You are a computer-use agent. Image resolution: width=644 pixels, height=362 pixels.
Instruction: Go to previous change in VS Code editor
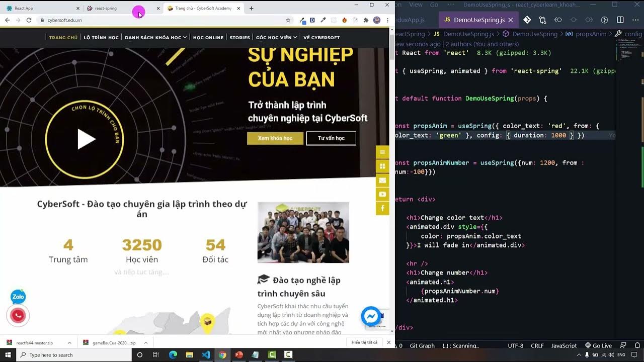tap(558, 20)
